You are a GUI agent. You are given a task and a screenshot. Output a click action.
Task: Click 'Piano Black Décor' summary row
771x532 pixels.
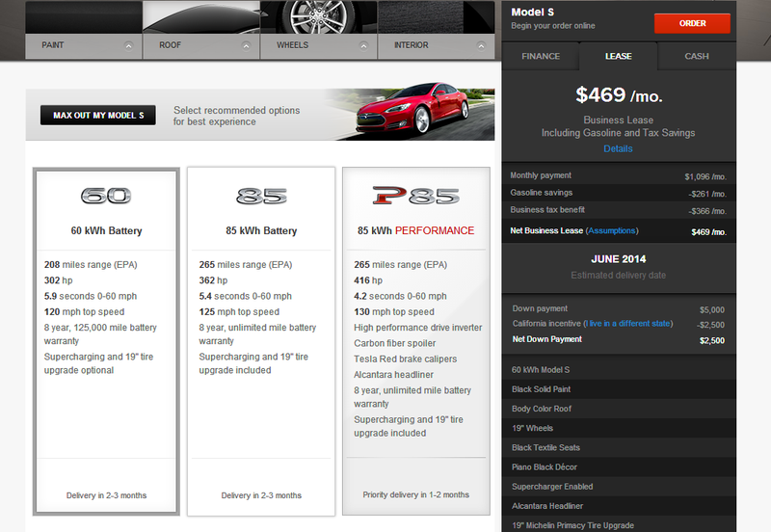619,467
